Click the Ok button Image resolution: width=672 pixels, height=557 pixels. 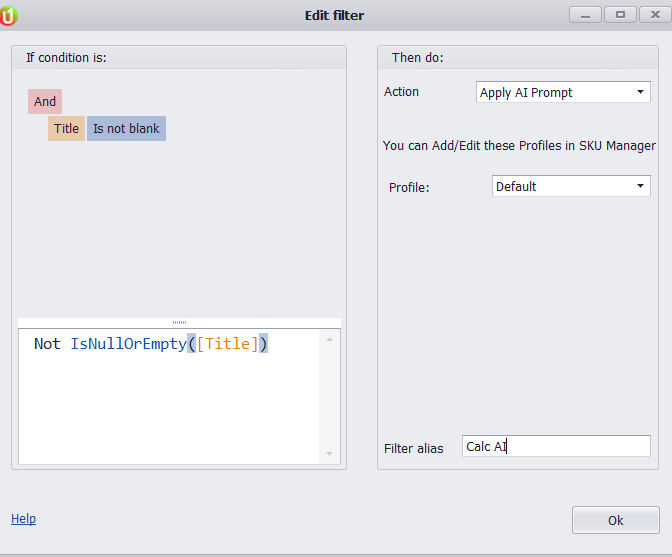(x=615, y=520)
